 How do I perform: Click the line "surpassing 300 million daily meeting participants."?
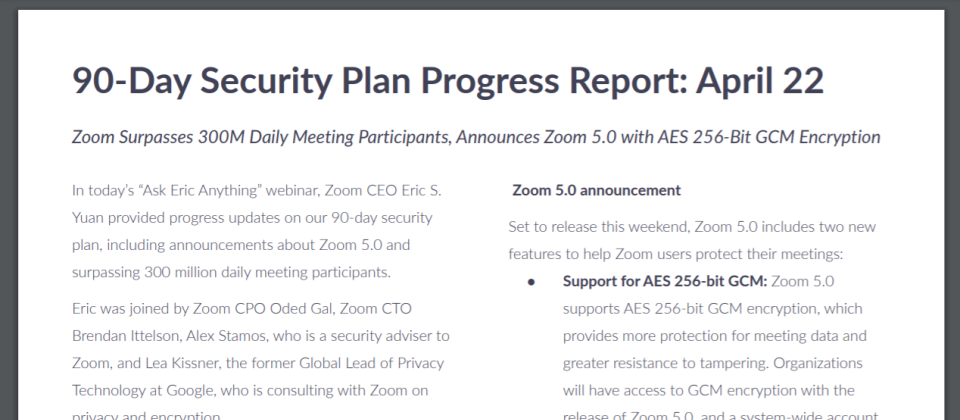point(231,272)
